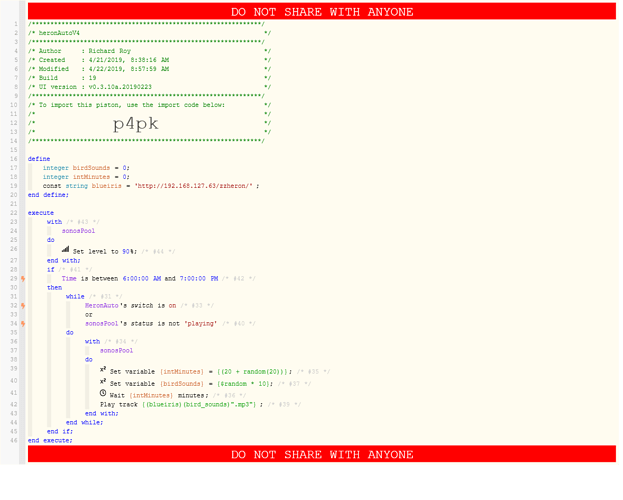Click the 'To import this piston' comment line

(x=132, y=105)
